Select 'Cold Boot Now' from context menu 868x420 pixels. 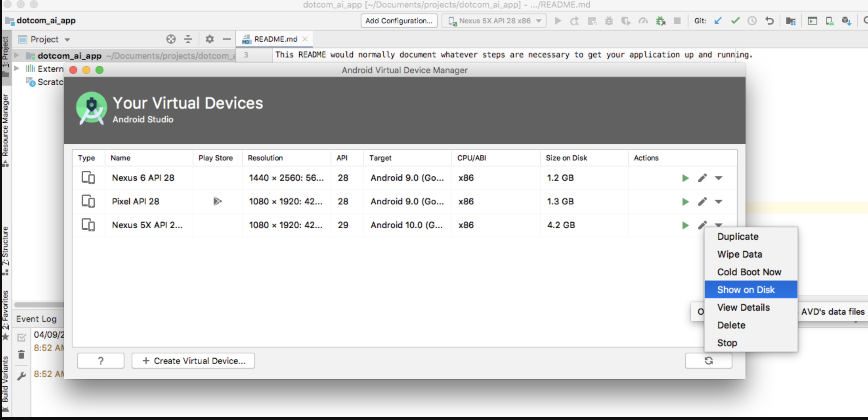pyautogui.click(x=749, y=272)
